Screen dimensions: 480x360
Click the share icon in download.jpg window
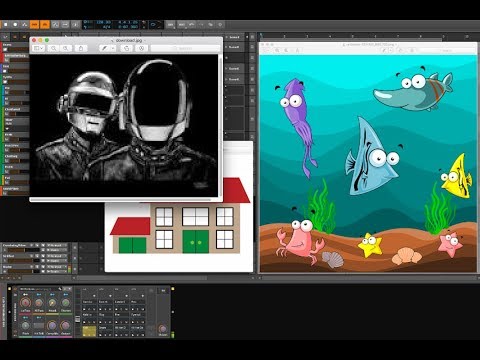click(x=81, y=48)
